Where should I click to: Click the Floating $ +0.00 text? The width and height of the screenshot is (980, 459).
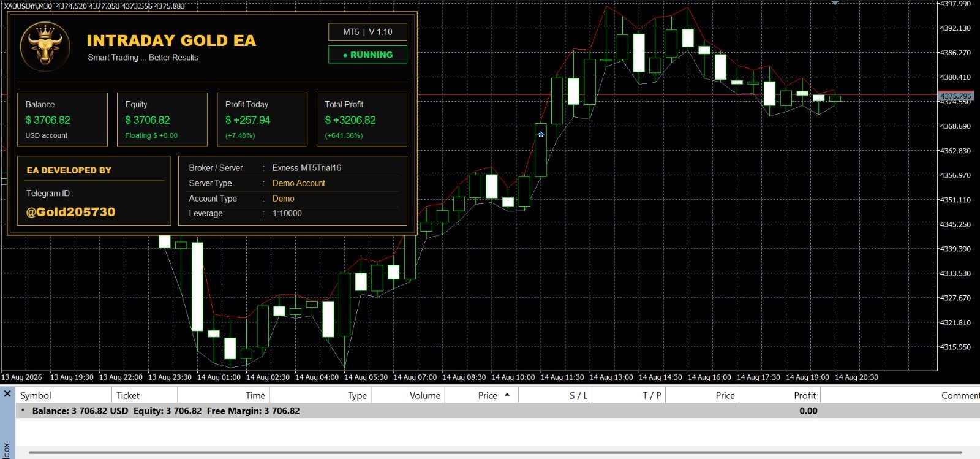click(151, 135)
